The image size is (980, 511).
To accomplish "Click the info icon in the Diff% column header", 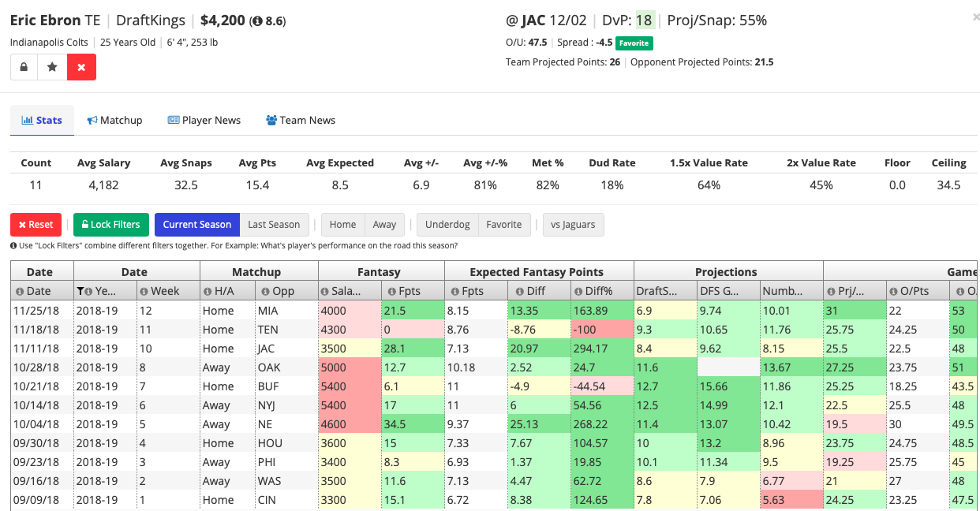I will (579, 291).
